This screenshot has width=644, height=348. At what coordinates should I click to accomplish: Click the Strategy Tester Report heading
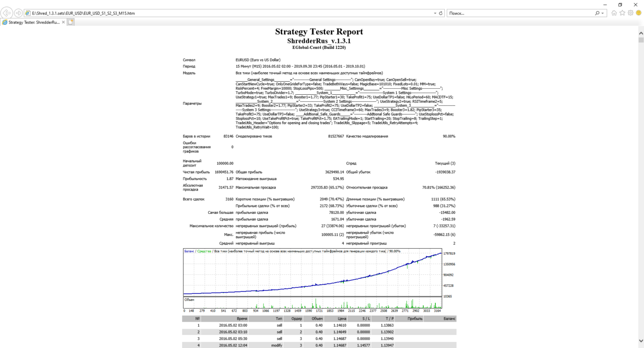click(x=319, y=32)
